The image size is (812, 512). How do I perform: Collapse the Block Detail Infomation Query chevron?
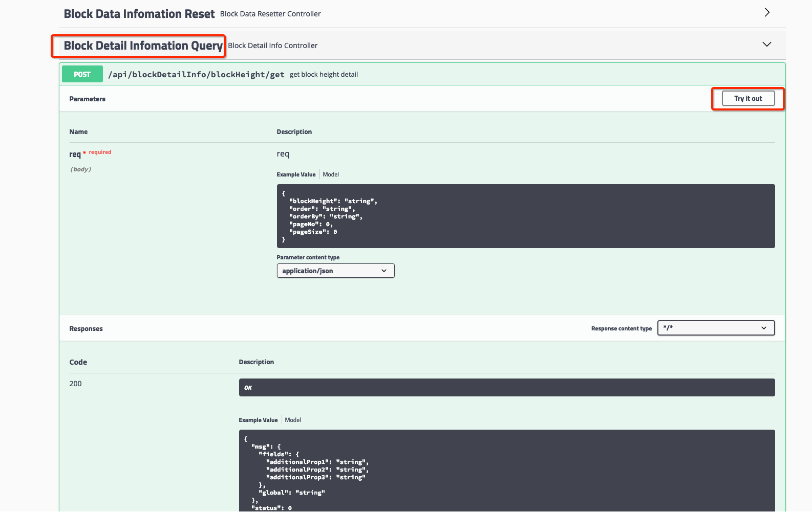pyautogui.click(x=766, y=44)
